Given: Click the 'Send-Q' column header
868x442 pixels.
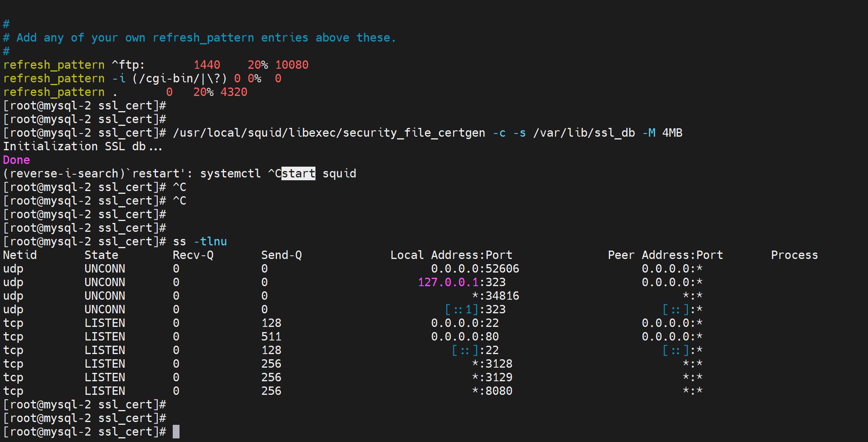Looking at the screenshot, I should 281,255.
